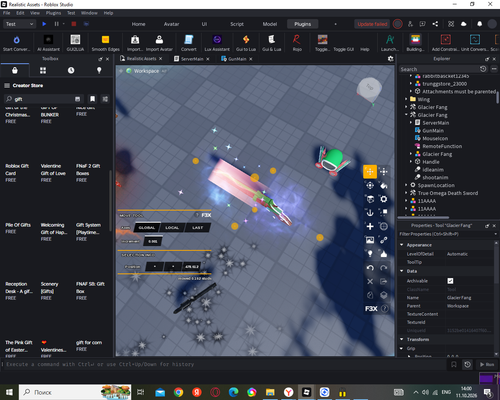This screenshot has height=400, width=500.
Task: Click the Toolbox search field with gift
Action: (43, 99)
